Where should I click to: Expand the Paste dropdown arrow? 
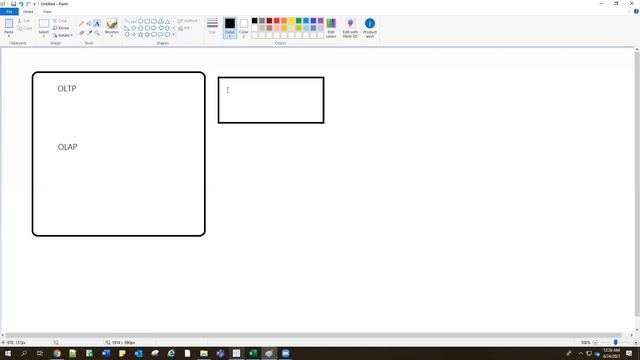[9, 36]
